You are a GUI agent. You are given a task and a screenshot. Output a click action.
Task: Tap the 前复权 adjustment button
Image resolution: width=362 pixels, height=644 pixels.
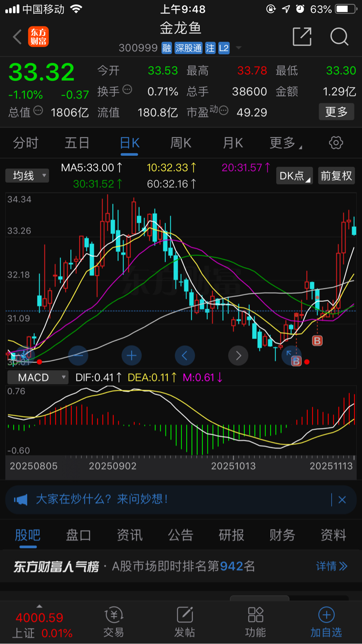[337, 176]
